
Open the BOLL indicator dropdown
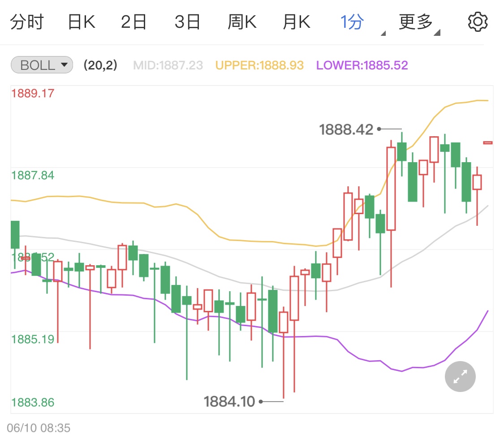tap(42, 65)
